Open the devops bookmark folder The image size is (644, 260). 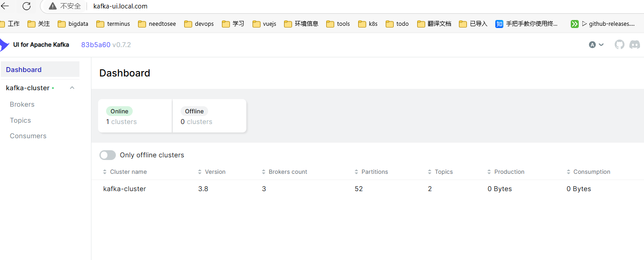click(199, 24)
